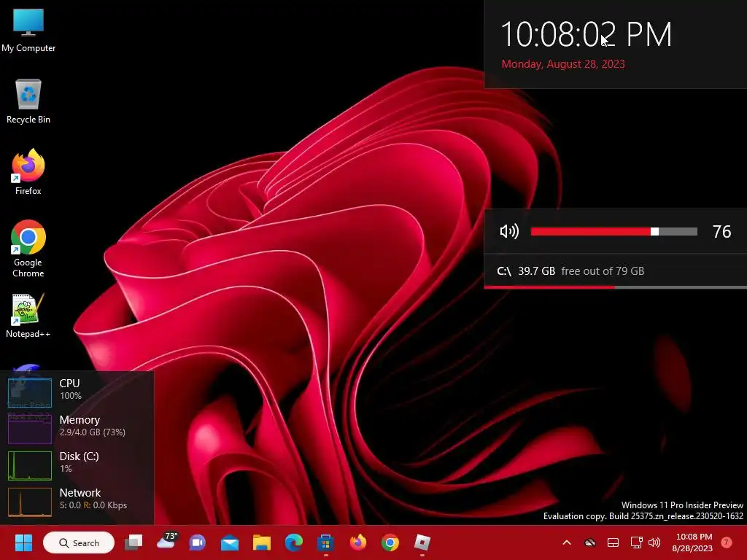Click the Network S: 0.0 R: 0.0 Kbps label
Image resolution: width=747 pixels, height=560 pixels.
click(93, 499)
